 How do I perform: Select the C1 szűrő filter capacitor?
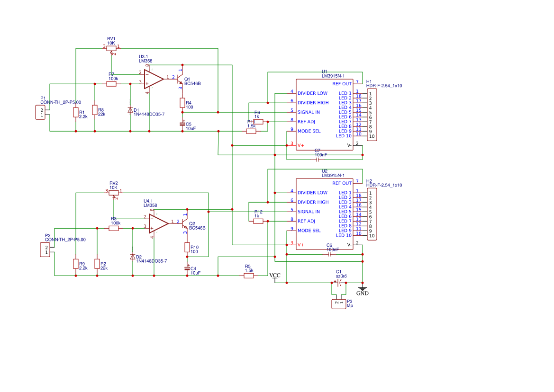coord(339,283)
